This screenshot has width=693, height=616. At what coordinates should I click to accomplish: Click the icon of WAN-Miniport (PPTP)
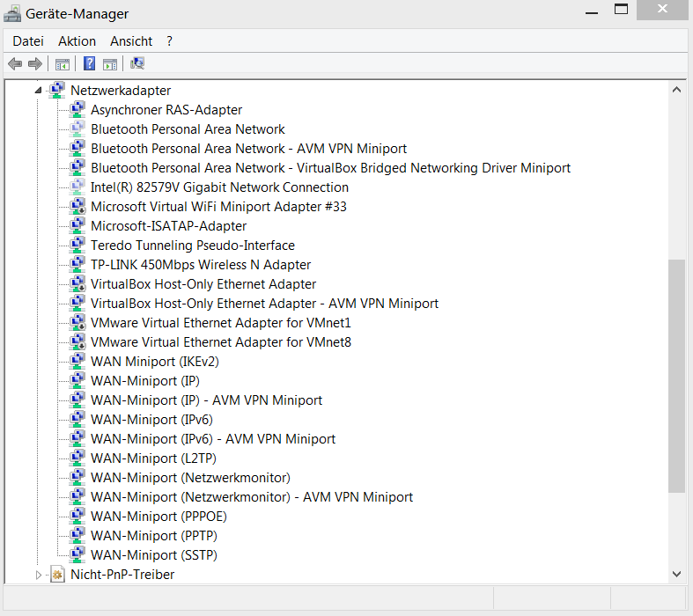click(x=77, y=536)
